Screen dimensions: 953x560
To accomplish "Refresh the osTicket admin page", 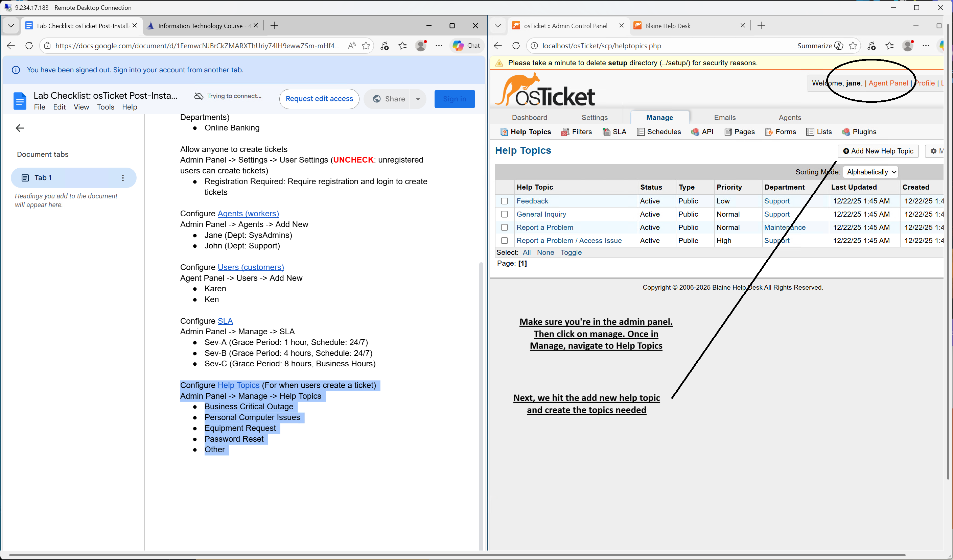I will [516, 46].
